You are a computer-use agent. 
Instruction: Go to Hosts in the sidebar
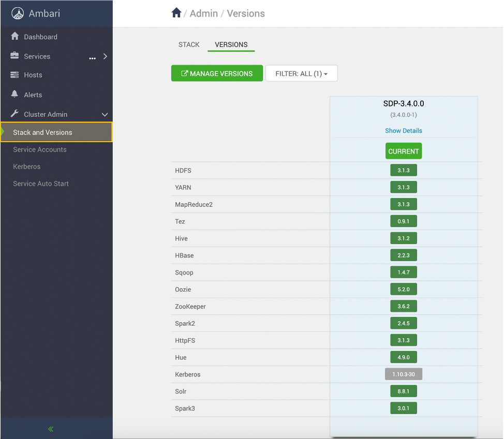[x=33, y=75]
